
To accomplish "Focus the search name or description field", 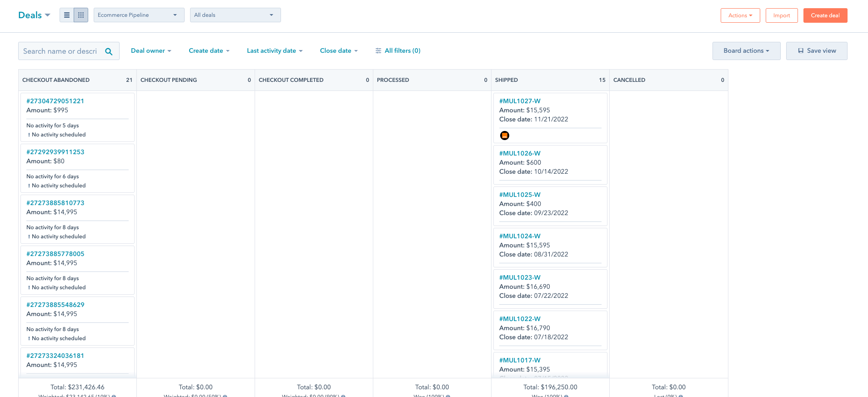I will click(60, 51).
